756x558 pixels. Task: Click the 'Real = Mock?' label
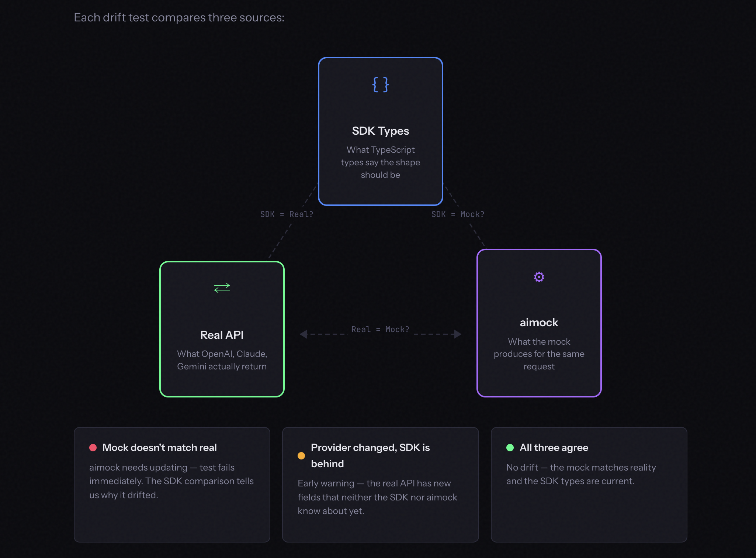(380, 330)
